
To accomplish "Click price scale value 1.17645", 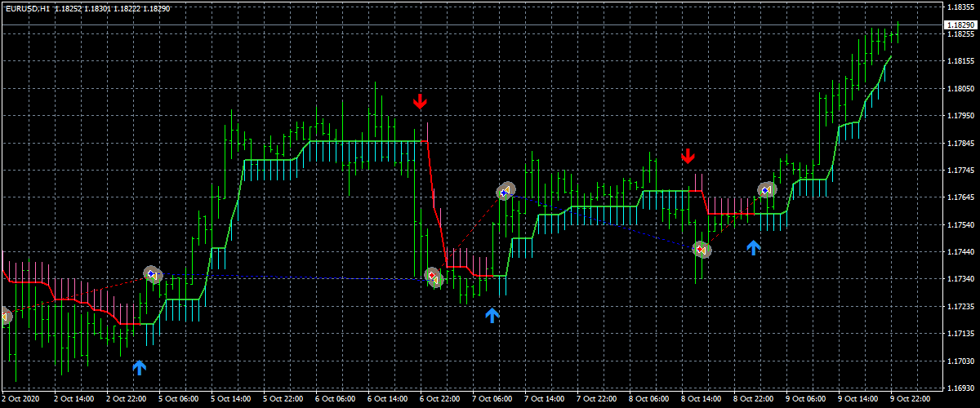I will coord(960,197).
